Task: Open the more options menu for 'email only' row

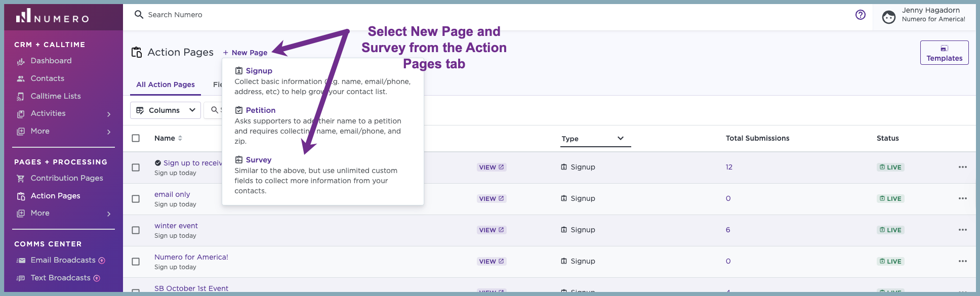Action: (x=963, y=198)
